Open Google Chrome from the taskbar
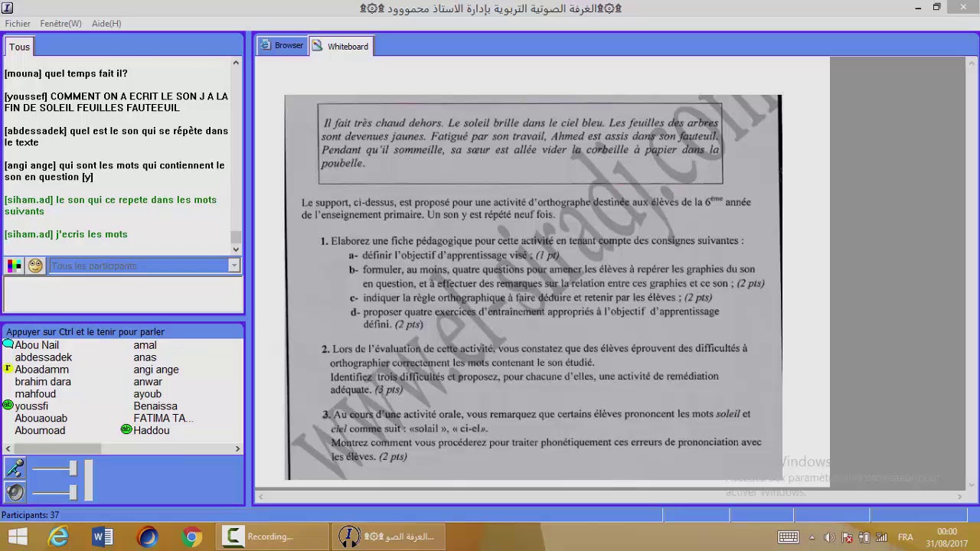This screenshot has width=980, height=551. click(191, 536)
